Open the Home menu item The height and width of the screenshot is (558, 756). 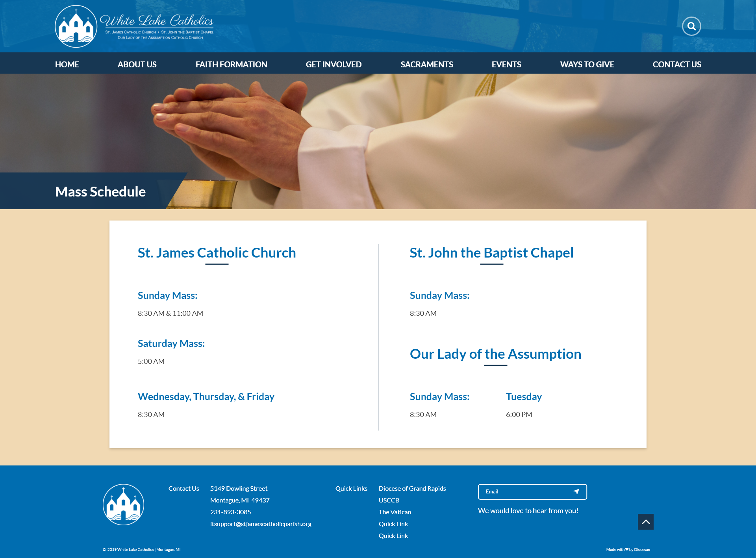67,64
